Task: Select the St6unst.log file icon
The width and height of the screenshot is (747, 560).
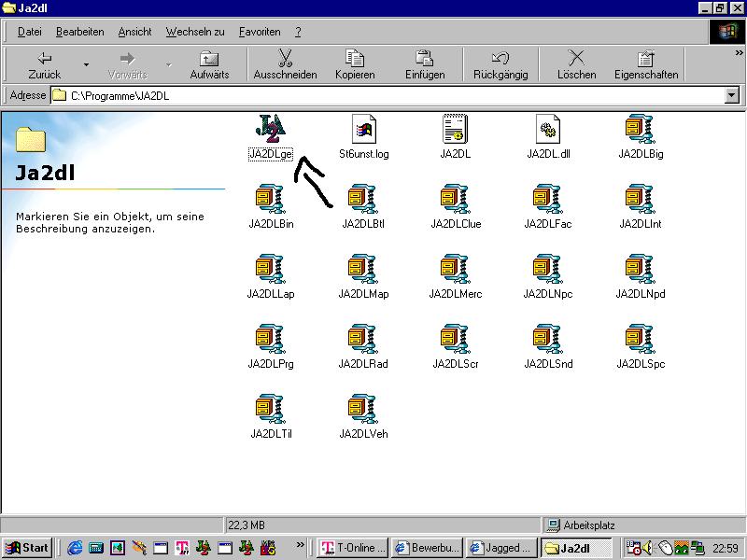Action: click(363, 129)
